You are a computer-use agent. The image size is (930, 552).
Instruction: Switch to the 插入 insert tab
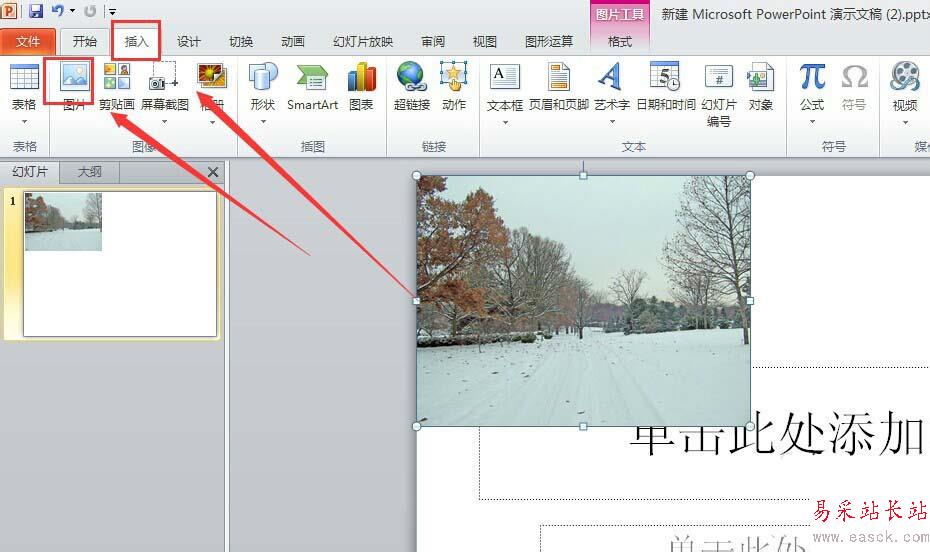(136, 41)
